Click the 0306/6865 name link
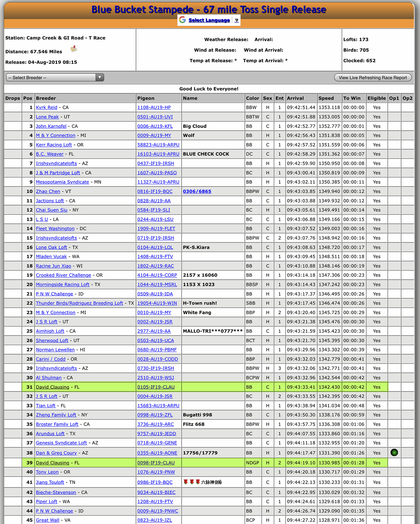The height and width of the screenshot is (524, 420). click(x=197, y=191)
